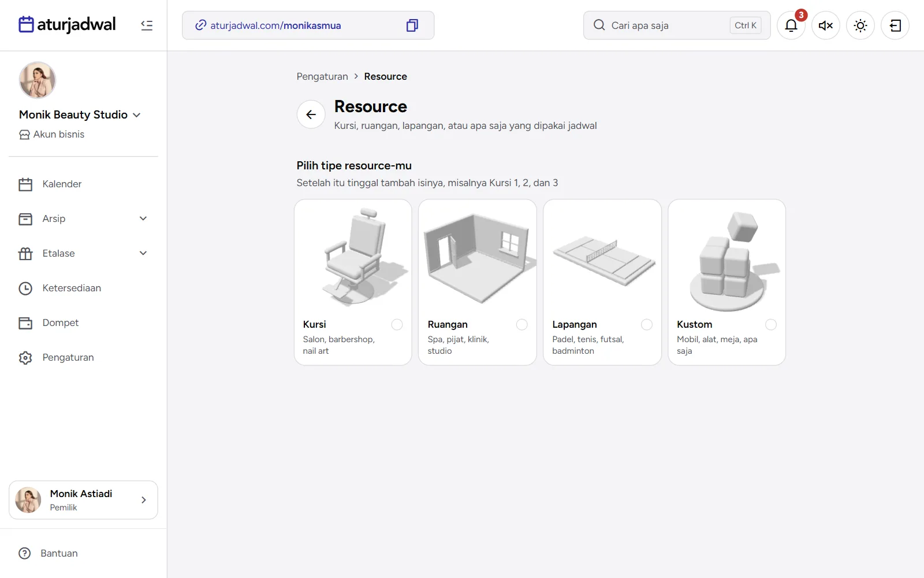Click the logout icon in header
924x578 pixels.
[895, 25]
